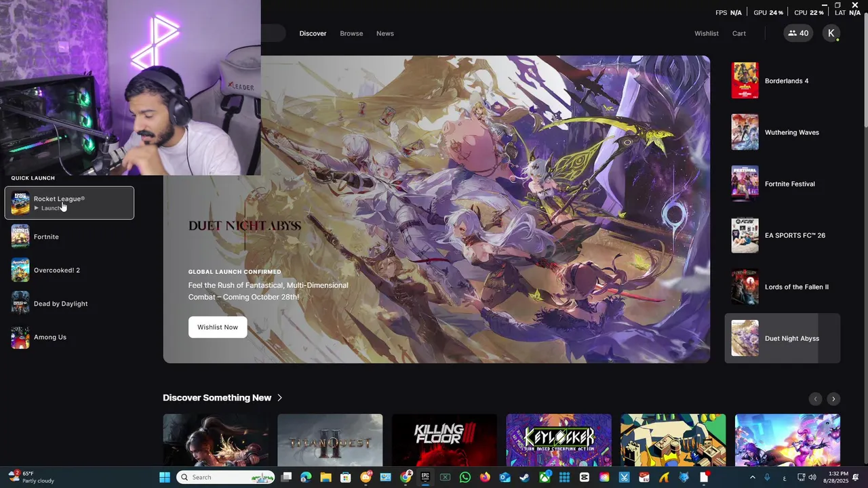Open File Explorer from the taskbar
Screen dimensions: 868x488
325,477
